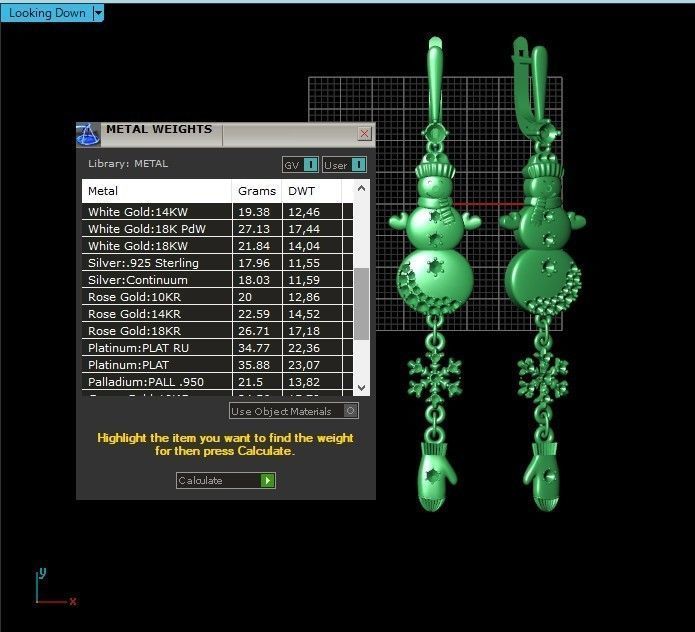Image resolution: width=695 pixels, height=632 pixels.
Task: Click the Library: METAL label
Action: pos(128,164)
